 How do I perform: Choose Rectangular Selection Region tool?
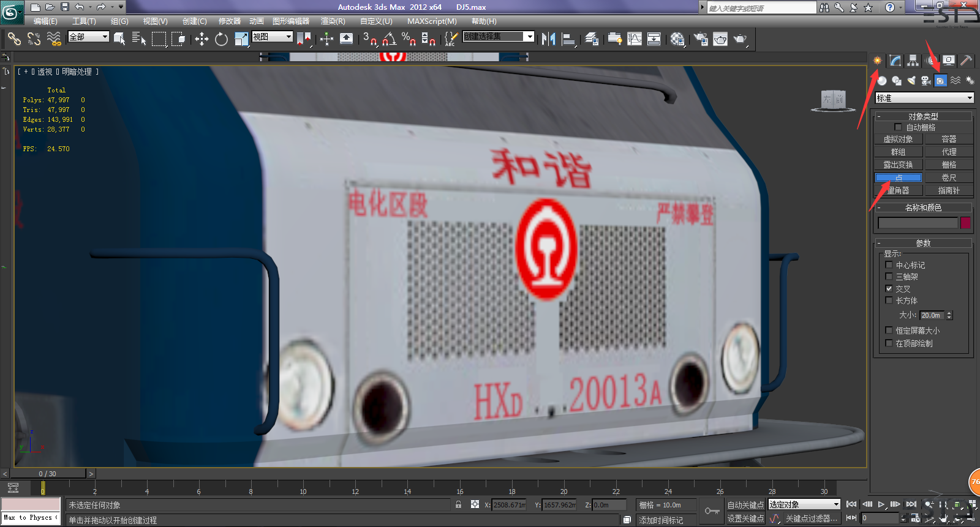tap(159, 39)
